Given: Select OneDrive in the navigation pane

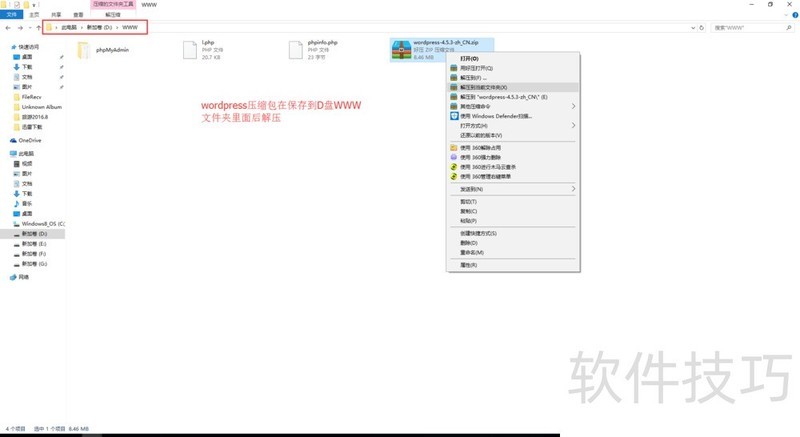Looking at the screenshot, I should tap(30, 140).
